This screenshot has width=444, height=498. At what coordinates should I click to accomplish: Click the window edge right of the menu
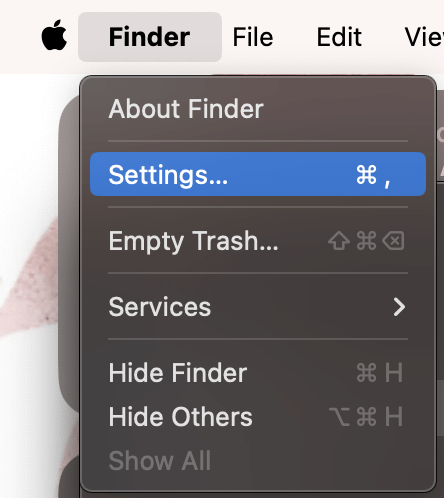(441, 267)
